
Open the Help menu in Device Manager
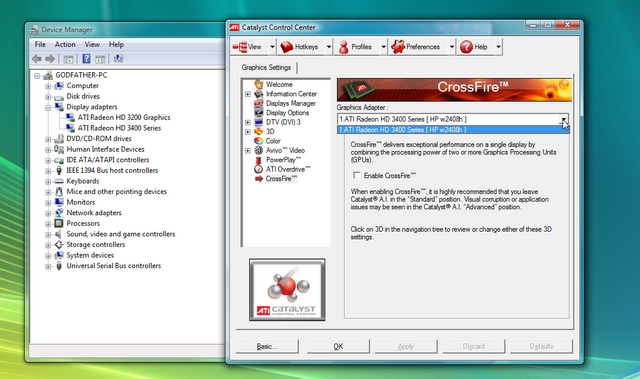(x=116, y=44)
